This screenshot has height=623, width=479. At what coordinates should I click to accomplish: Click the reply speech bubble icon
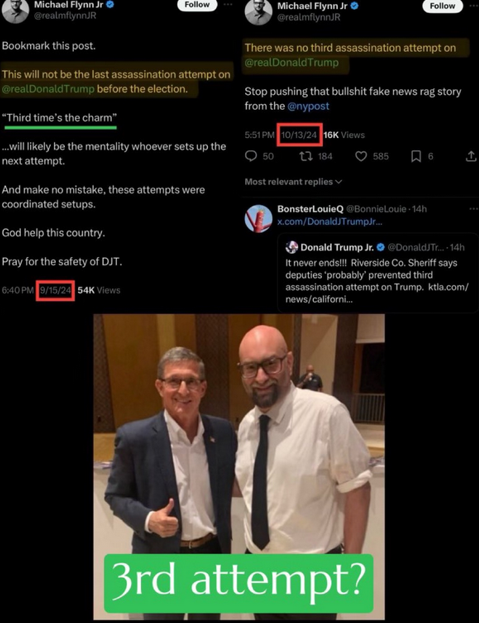point(251,156)
